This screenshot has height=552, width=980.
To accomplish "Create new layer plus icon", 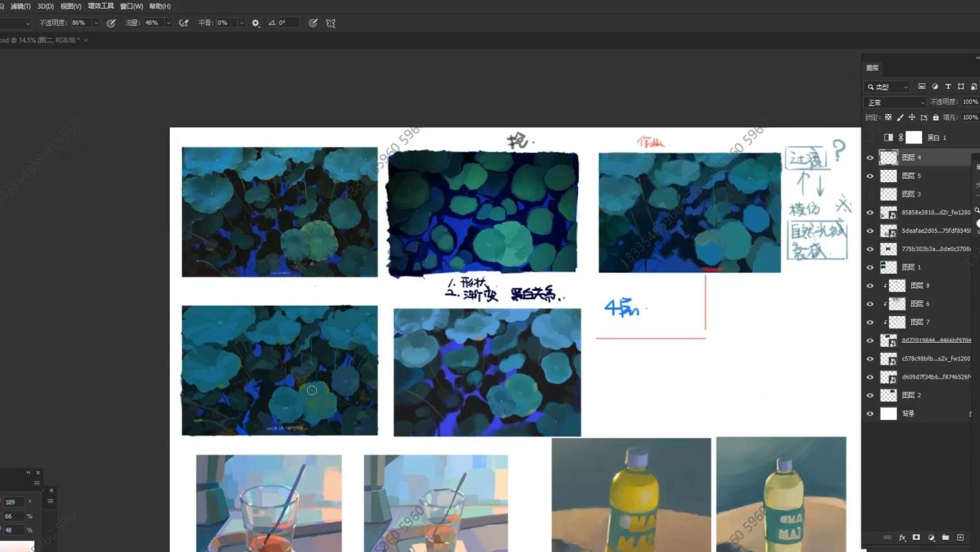I will [961, 537].
